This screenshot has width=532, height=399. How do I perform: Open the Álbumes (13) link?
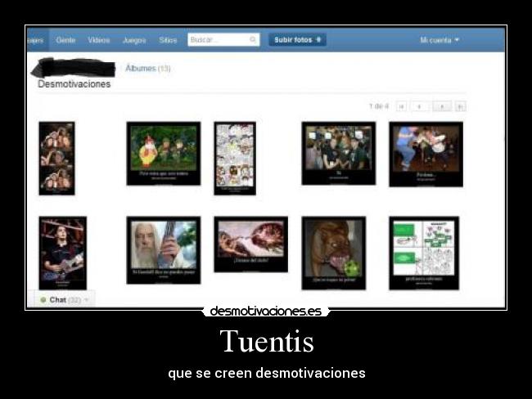tap(148, 68)
